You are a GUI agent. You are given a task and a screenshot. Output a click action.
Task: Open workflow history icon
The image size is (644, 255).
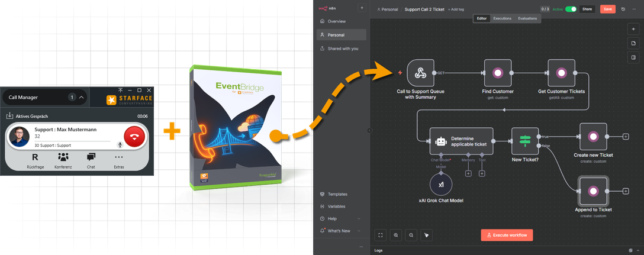point(623,9)
